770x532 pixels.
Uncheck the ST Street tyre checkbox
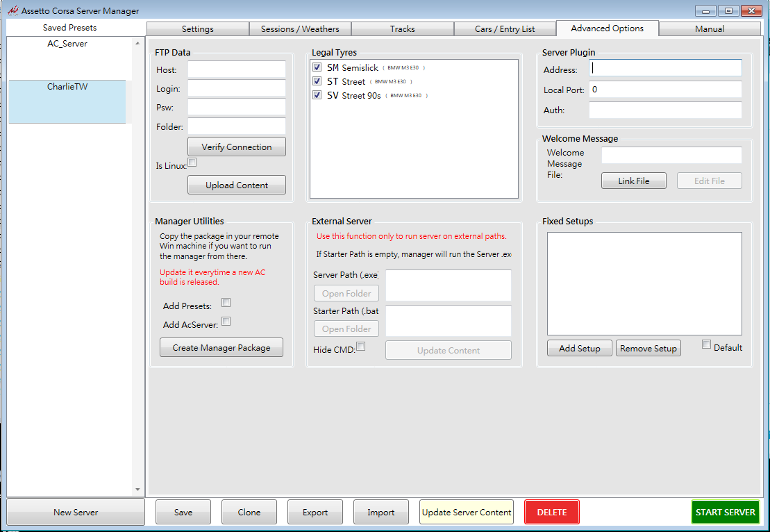317,81
